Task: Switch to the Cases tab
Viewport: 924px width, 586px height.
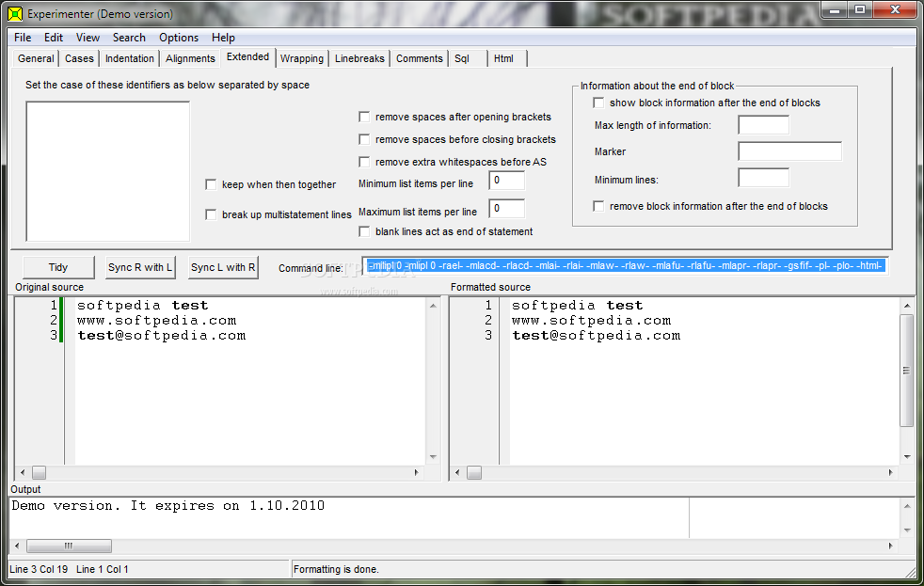Action: tap(79, 58)
